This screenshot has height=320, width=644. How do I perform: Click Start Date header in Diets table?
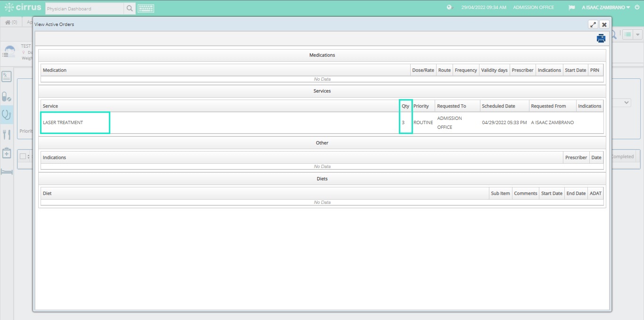552,194
